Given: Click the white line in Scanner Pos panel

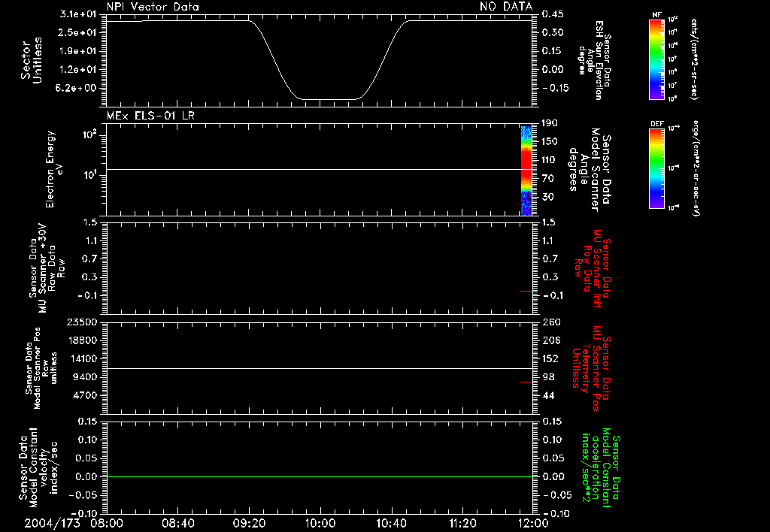Looking at the screenshot, I should 320,369.
